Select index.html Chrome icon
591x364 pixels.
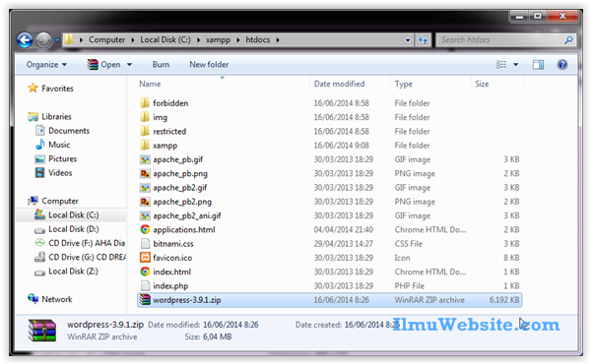coord(145,272)
